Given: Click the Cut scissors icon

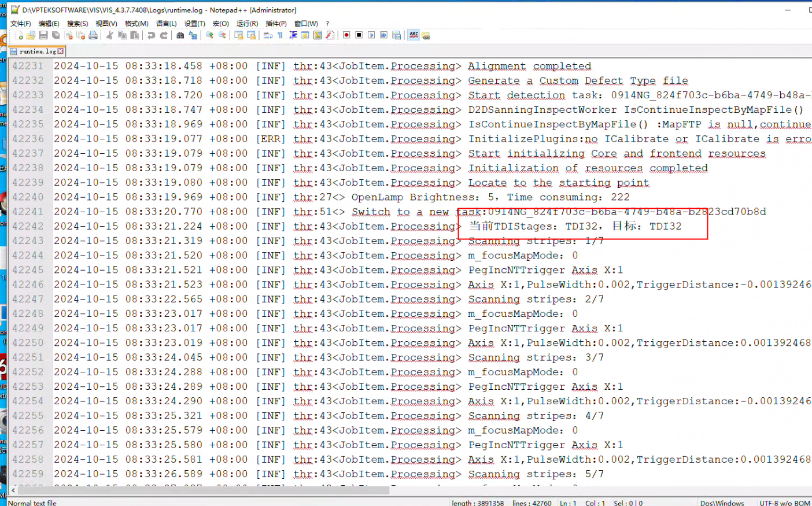Looking at the screenshot, I should [109, 35].
